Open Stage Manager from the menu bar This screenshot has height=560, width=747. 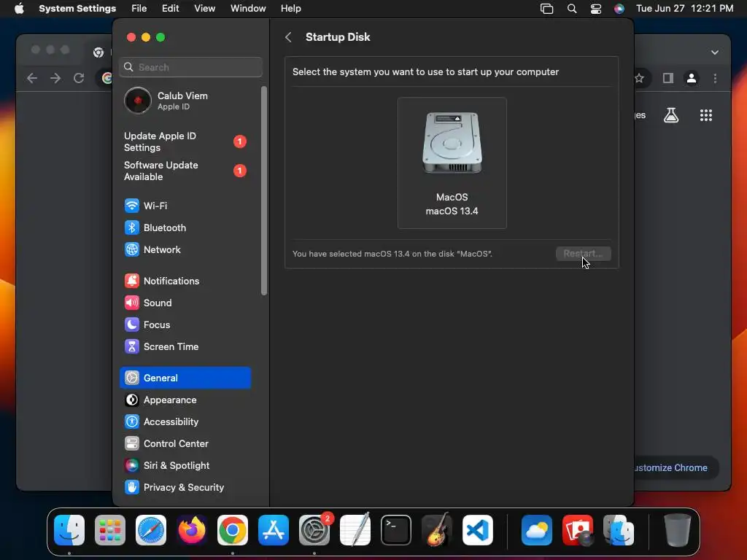click(546, 9)
